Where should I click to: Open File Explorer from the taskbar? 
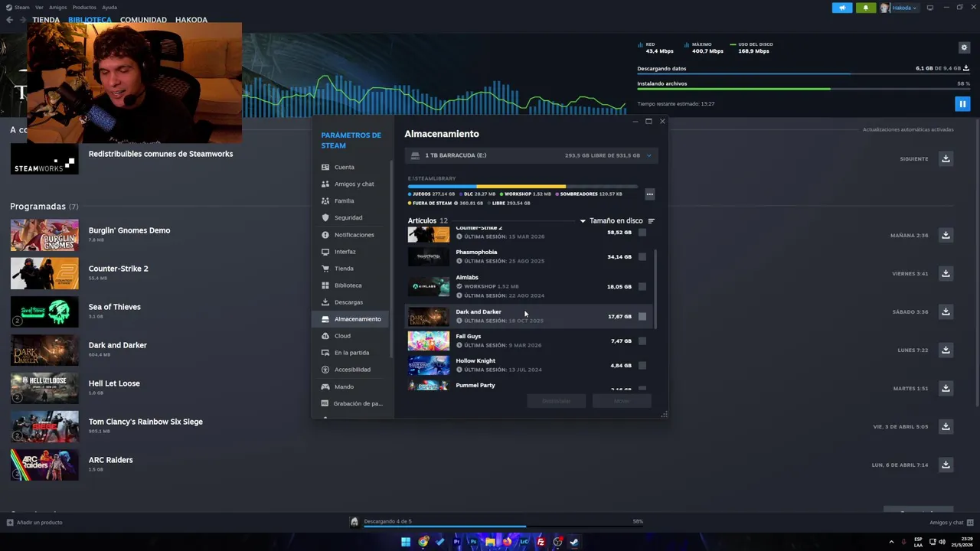pos(490,542)
